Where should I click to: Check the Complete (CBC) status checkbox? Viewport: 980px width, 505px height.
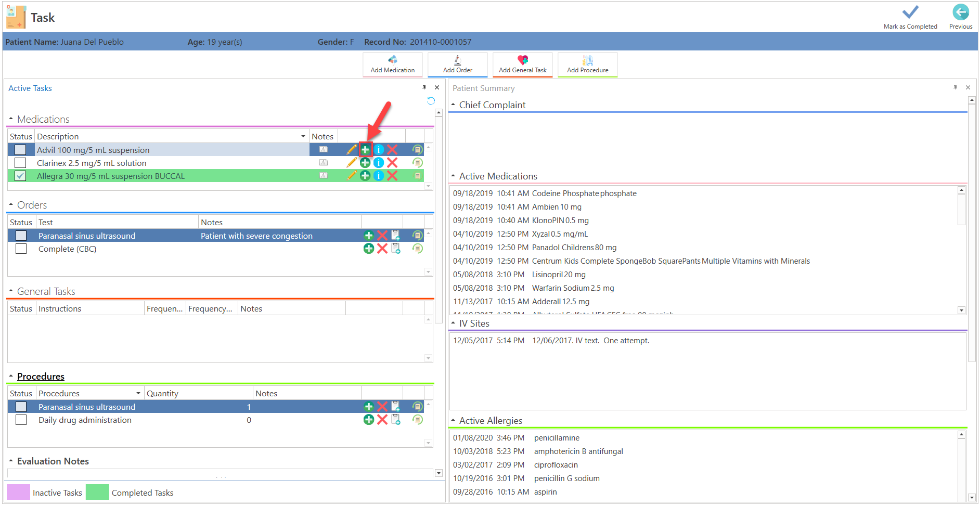[21, 249]
